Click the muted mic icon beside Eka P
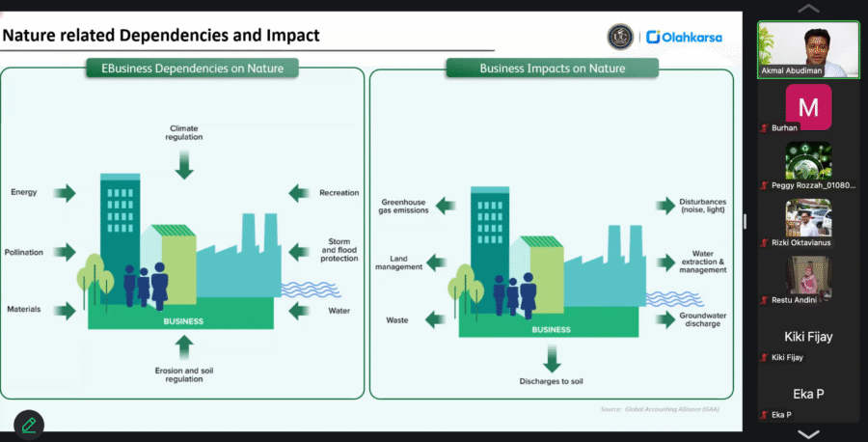 (x=764, y=415)
